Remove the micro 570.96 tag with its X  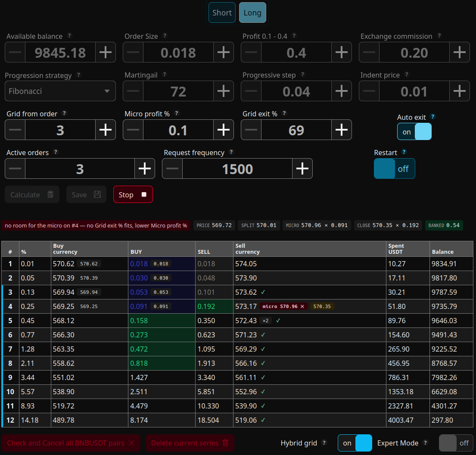[302, 306]
